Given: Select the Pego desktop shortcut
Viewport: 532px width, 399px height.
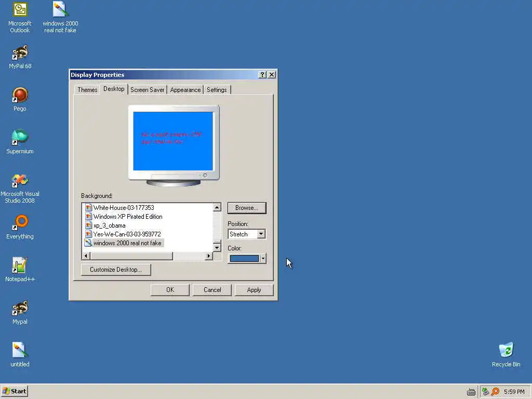Looking at the screenshot, I should (x=20, y=99).
